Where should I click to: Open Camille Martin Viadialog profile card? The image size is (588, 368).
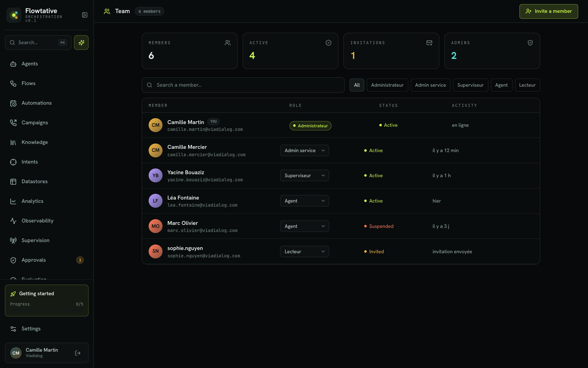[47, 353]
